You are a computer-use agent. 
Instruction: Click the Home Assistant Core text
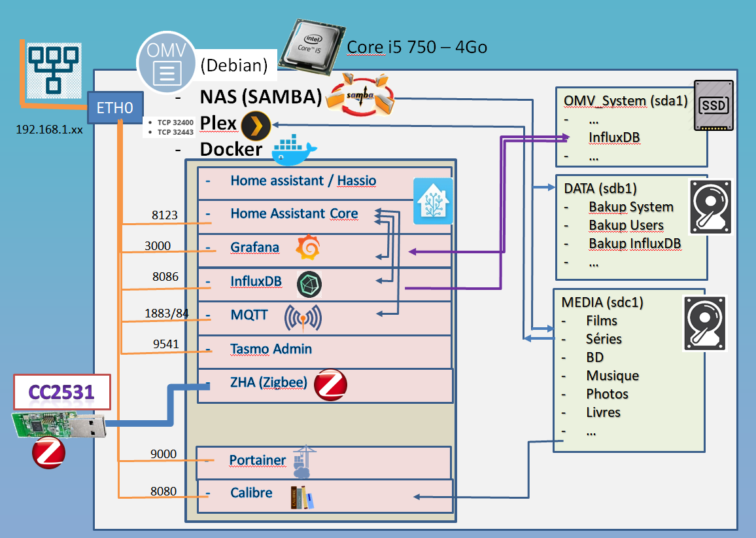click(x=294, y=213)
